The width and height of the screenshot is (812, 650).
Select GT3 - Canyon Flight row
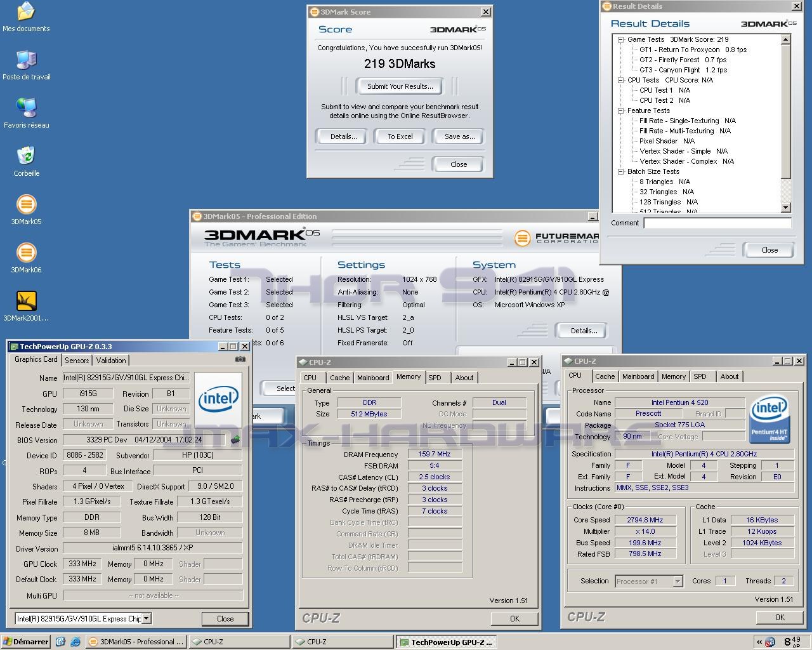683,70
